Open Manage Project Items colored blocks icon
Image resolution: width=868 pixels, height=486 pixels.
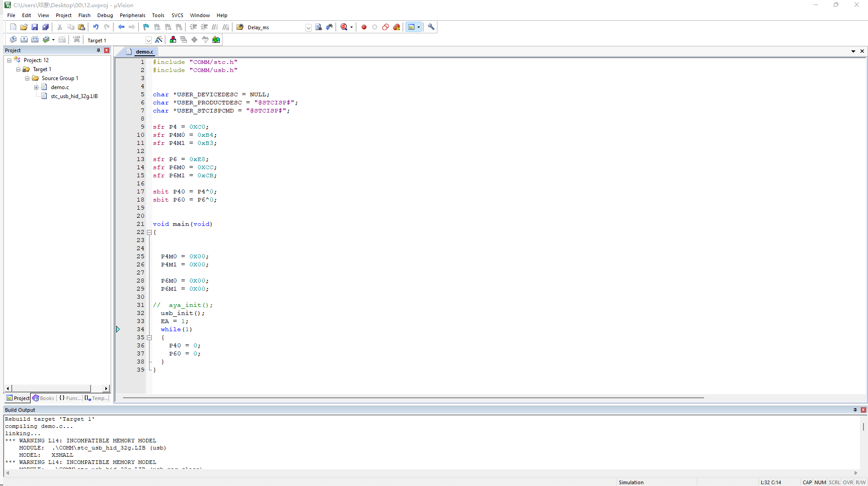tap(173, 40)
